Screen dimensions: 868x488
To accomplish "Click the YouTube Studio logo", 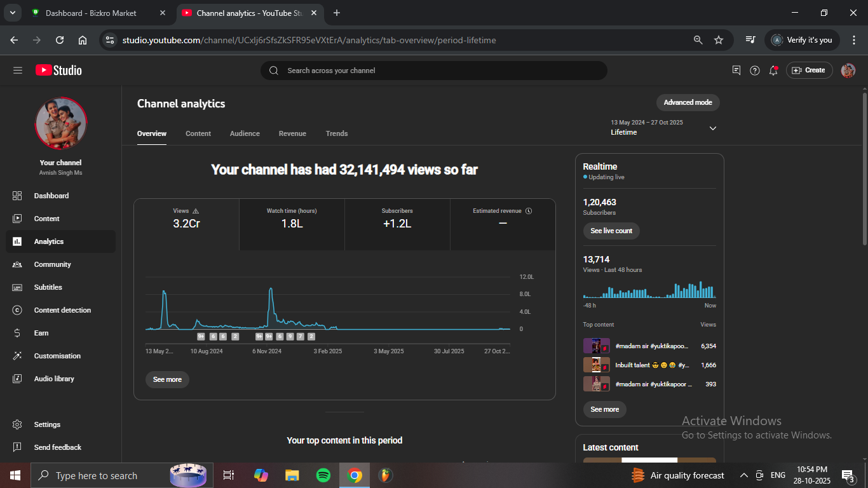I will pyautogui.click(x=58, y=71).
